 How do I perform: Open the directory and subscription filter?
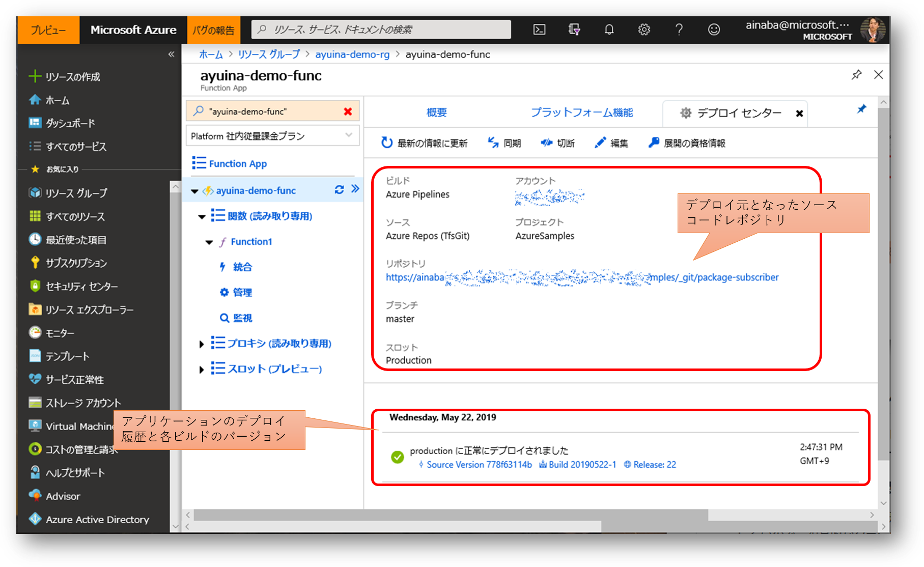(574, 30)
